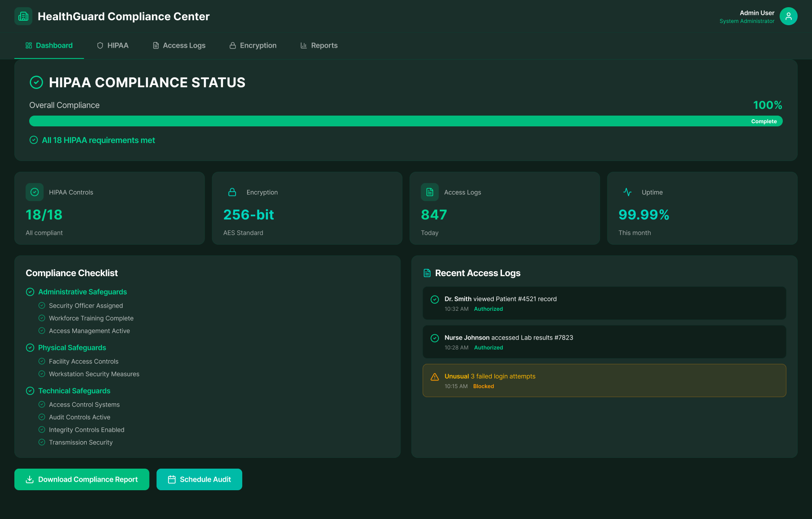Image resolution: width=812 pixels, height=519 pixels.
Task: Click the Recent Access Logs header icon
Action: [427, 273]
